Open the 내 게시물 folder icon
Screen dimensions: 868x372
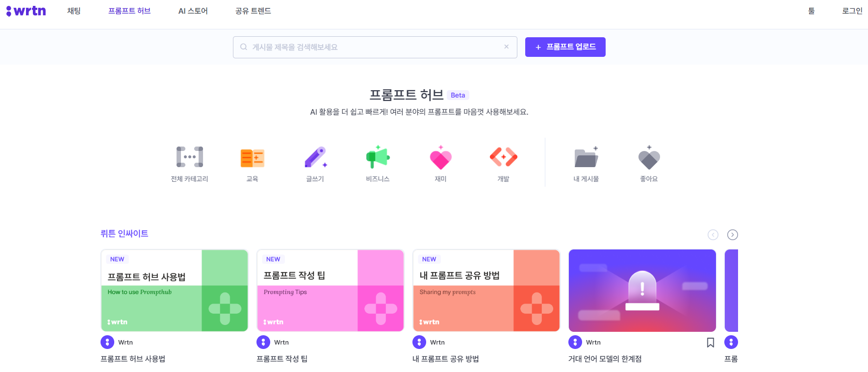point(586,157)
